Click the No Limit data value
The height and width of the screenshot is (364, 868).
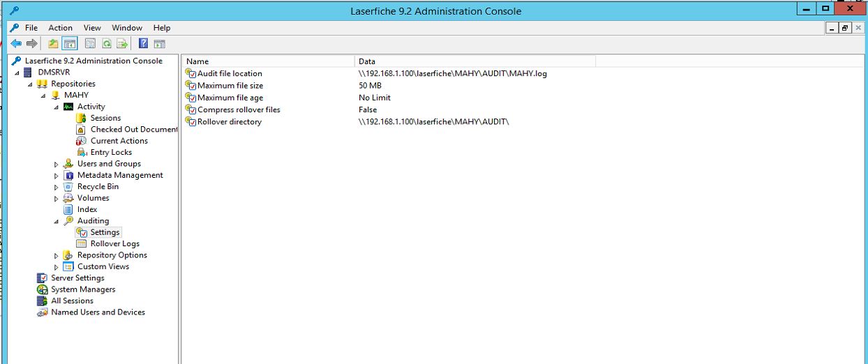click(x=375, y=98)
